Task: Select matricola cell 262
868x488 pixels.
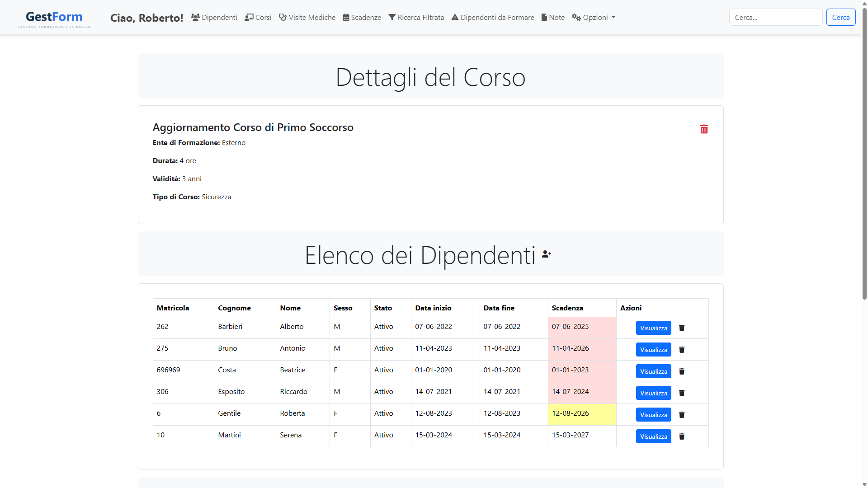Action: 183,328
